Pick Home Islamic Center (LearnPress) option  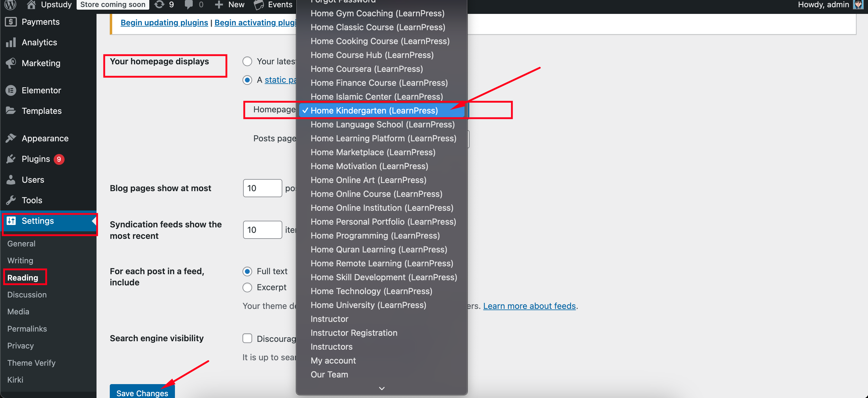pyautogui.click(x=382, y=96)
